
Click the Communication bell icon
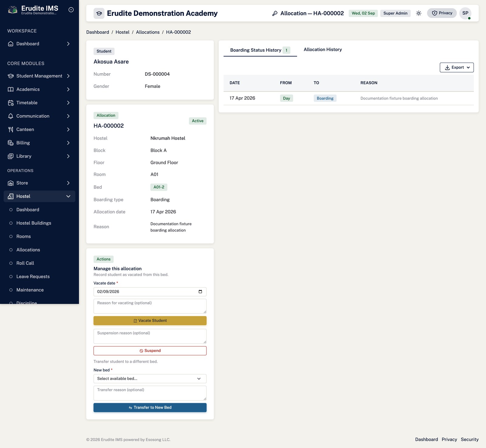(11, 116)
